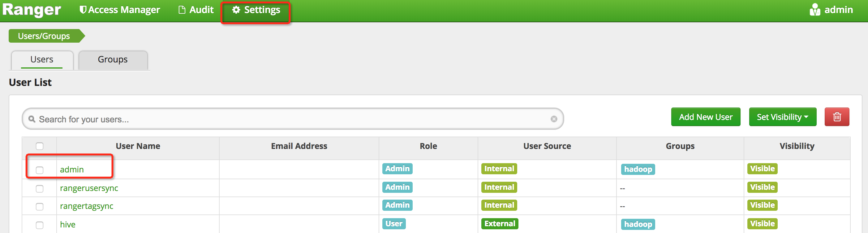Tick the checkbox beside hive user
Image resolution: width=868 pixels, height=233 pixels.
click(x=39, y=225)
